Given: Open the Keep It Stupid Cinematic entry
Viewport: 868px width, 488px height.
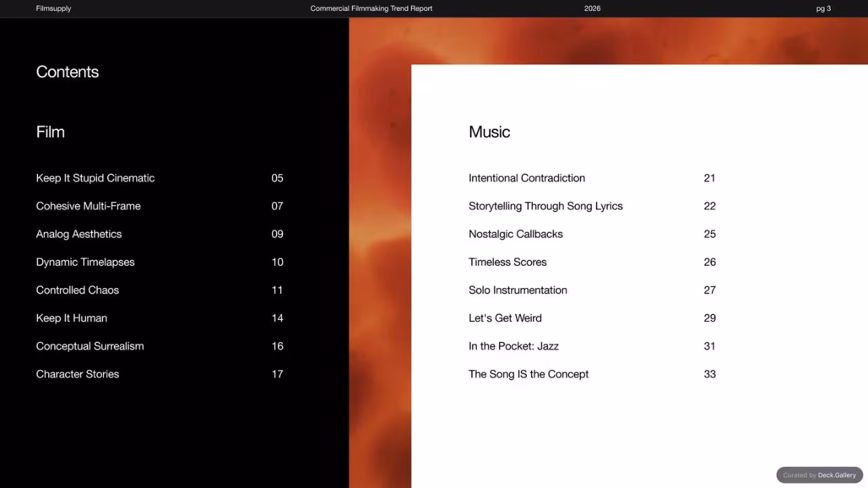Looking at the screenshot, I should pyautogui.click(x=95, y=178).
